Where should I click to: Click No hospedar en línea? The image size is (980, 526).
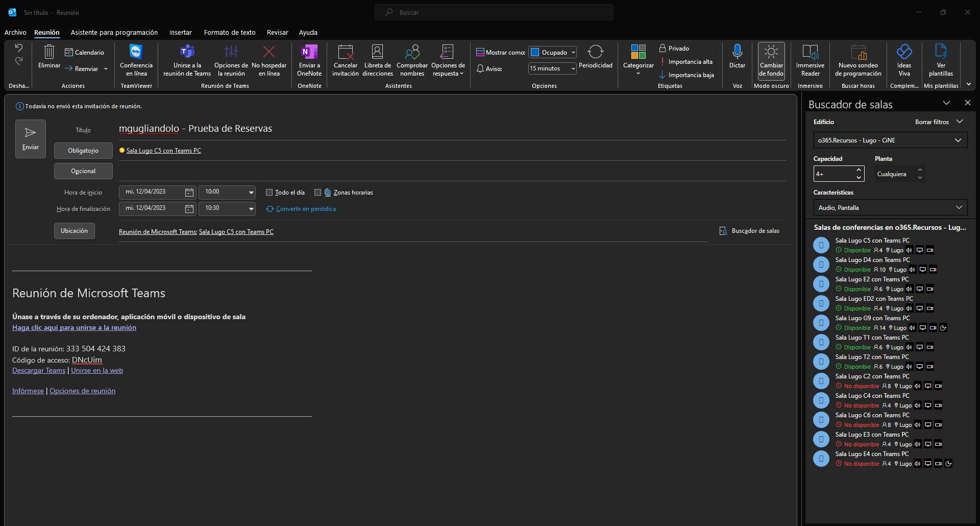[269, 60]
